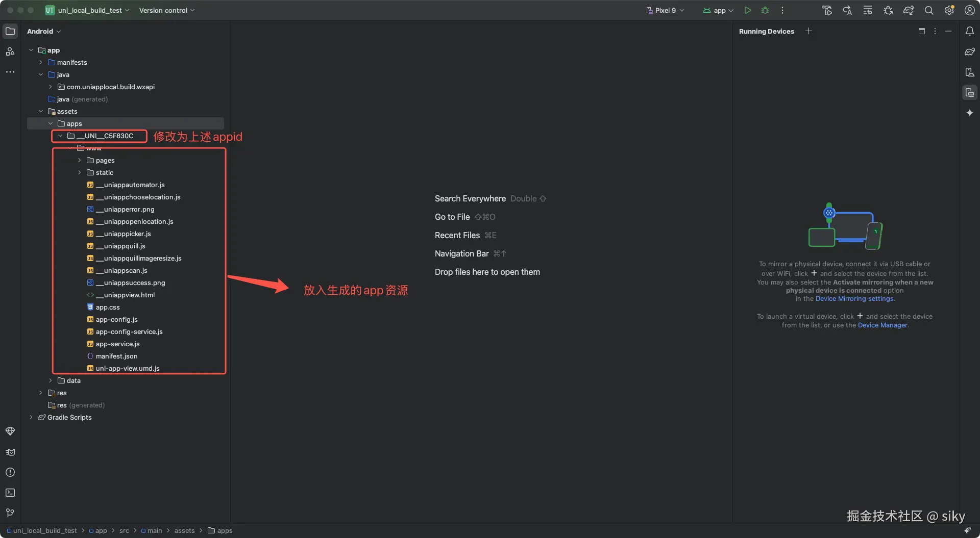Screen dimensions: 980x538
Task: Select app-config.js file
Action: point(112,319)
